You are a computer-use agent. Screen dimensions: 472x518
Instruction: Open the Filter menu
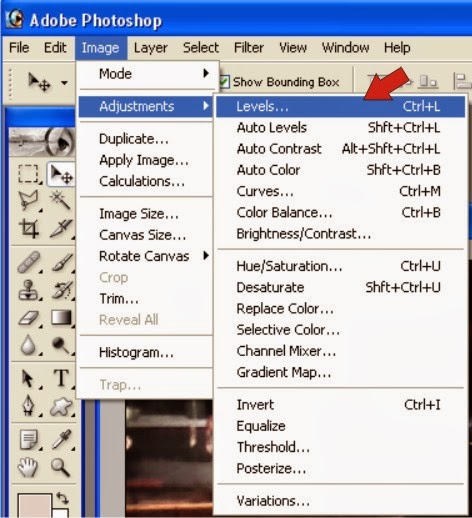coord(249,48)
